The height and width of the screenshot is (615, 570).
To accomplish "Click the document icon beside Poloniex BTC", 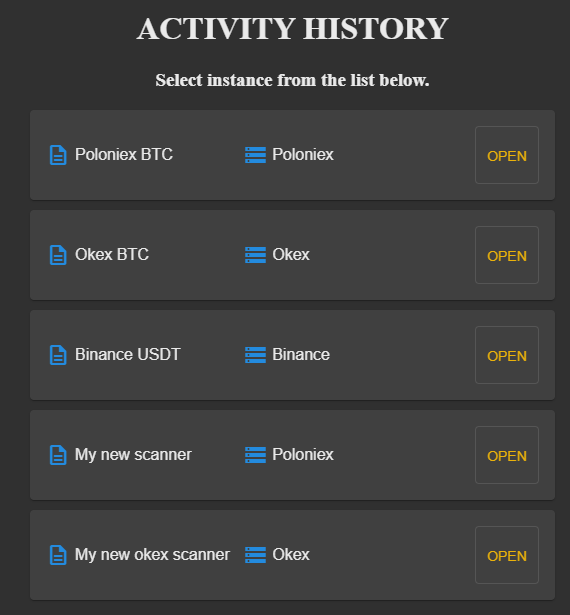I will [58, 155].
